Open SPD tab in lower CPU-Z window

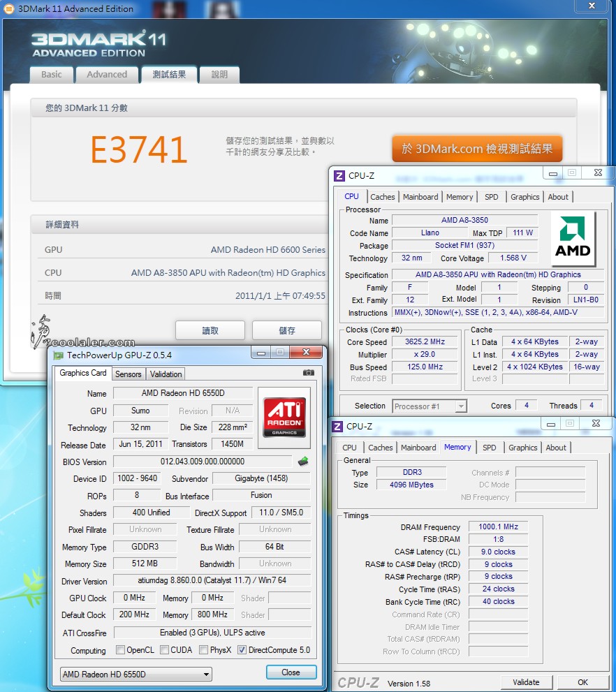coord(489,448)
